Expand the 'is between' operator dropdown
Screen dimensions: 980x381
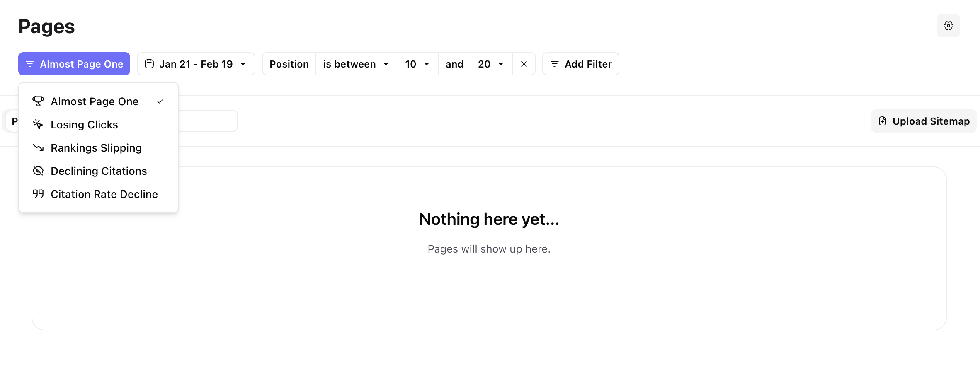[x=356, y=64]
